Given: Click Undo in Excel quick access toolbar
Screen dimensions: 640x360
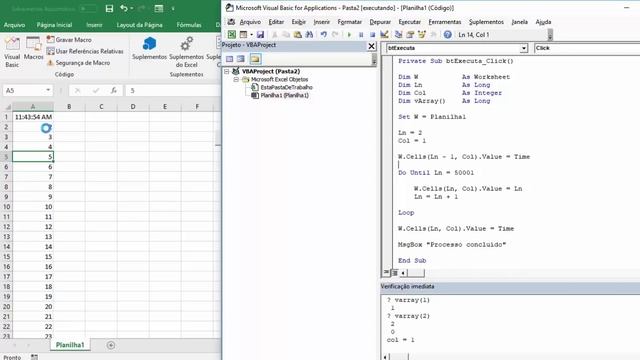Looking at the screenshot, I should 124,9.
